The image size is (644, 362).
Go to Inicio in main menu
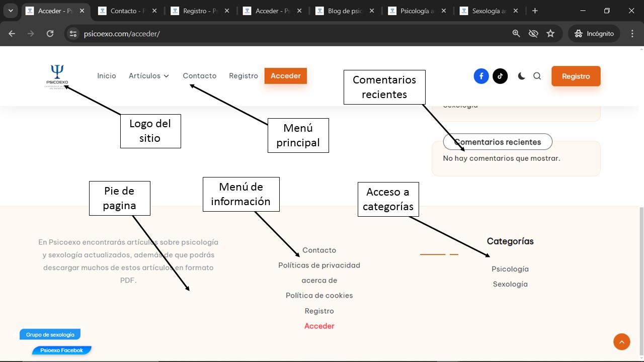(x=107, y=76)
